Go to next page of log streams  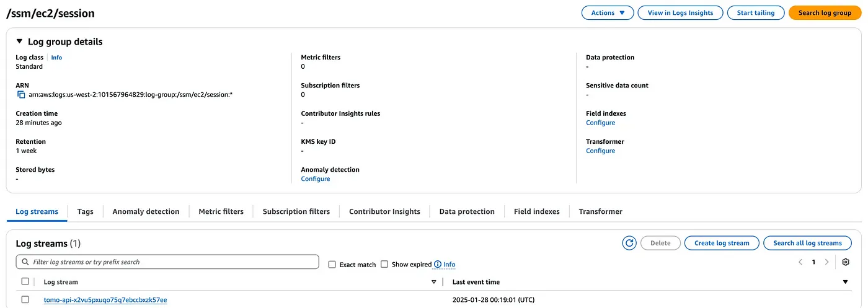pyautogui.click(x=826, y=262)
